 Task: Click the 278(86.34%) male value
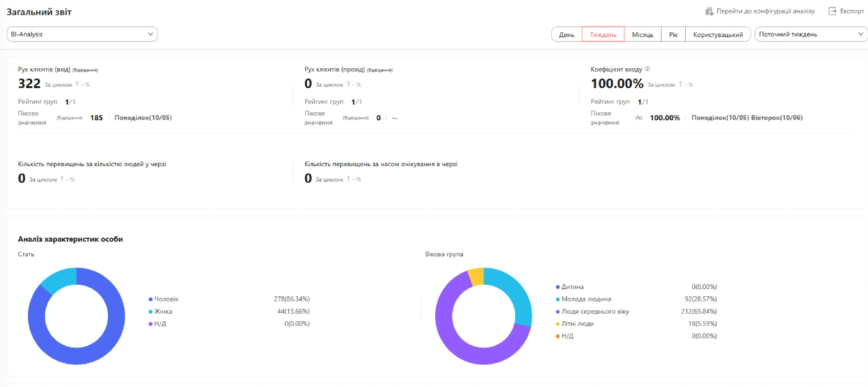291,299
